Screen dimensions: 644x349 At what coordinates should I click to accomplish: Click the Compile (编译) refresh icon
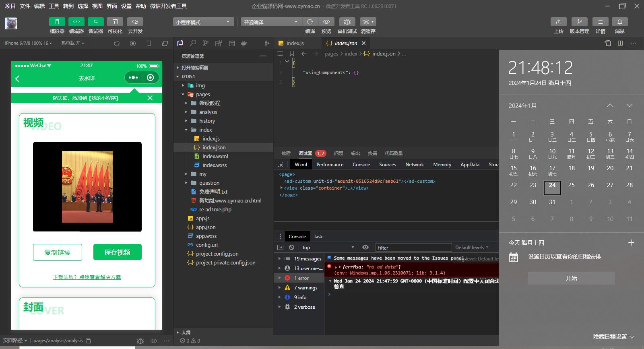pos(310,22)
